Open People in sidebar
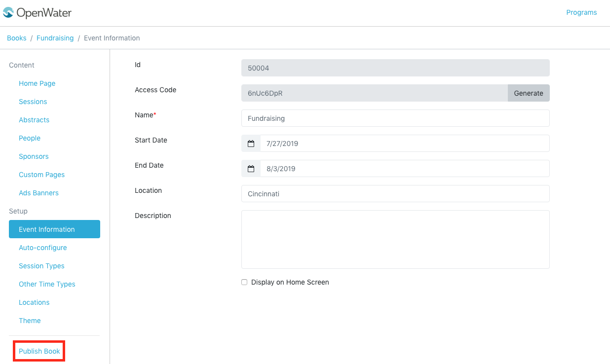The height and width of the screenshot is (364, 610). 30,138
